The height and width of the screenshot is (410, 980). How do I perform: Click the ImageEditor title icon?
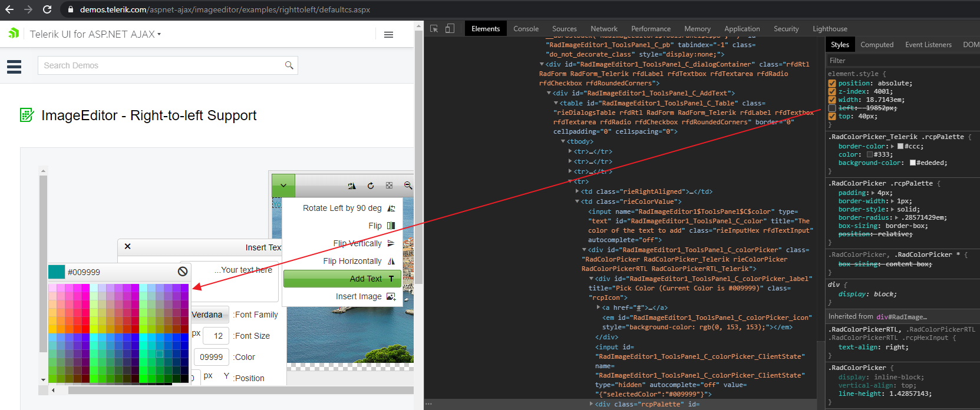click(27, 115)
